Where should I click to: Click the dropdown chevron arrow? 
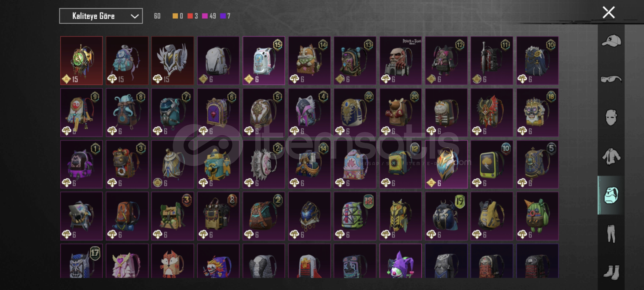pos(135,16)
